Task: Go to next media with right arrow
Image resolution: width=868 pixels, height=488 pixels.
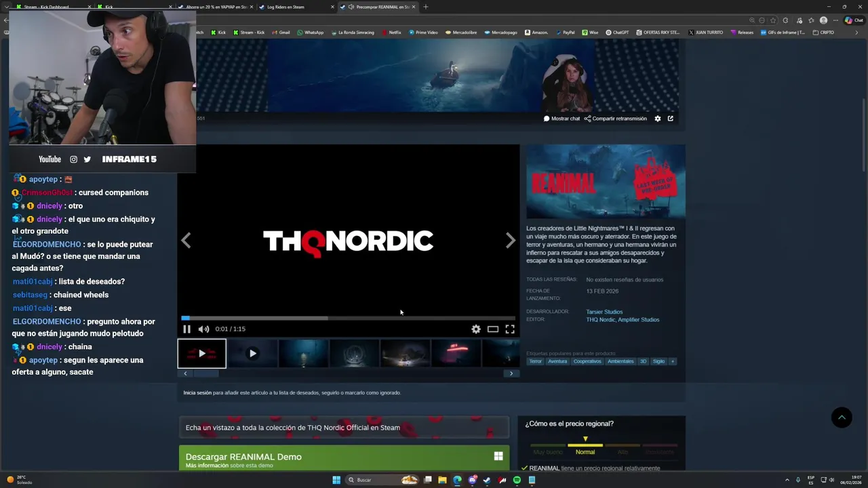Action: 510,241
